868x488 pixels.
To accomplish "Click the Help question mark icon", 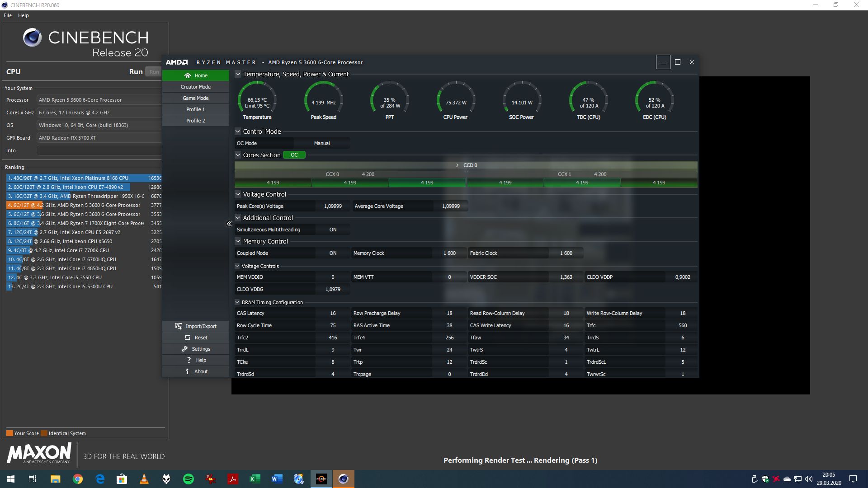I will 189,360.
